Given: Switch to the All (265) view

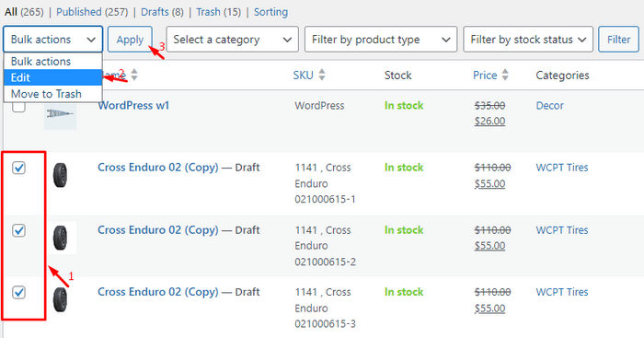Looking at the screenshot, I should click(x=24, y=12).
